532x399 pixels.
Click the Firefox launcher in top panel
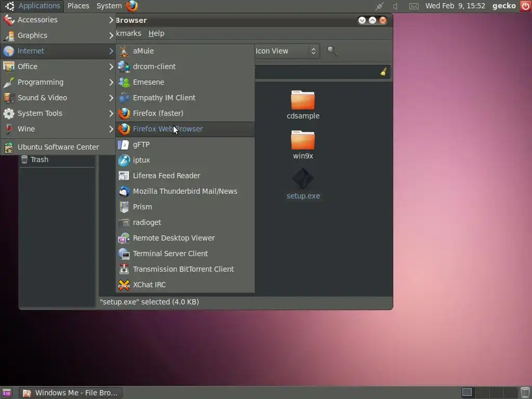[132, 6]
